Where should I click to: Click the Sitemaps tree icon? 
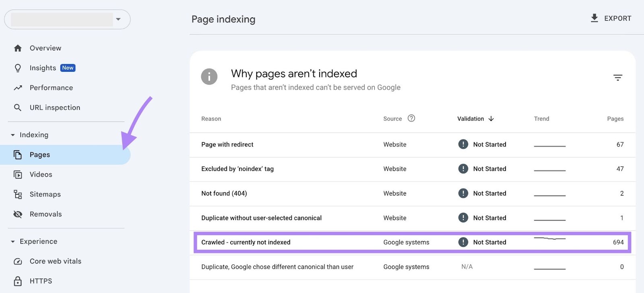click(x=18, y=194)
